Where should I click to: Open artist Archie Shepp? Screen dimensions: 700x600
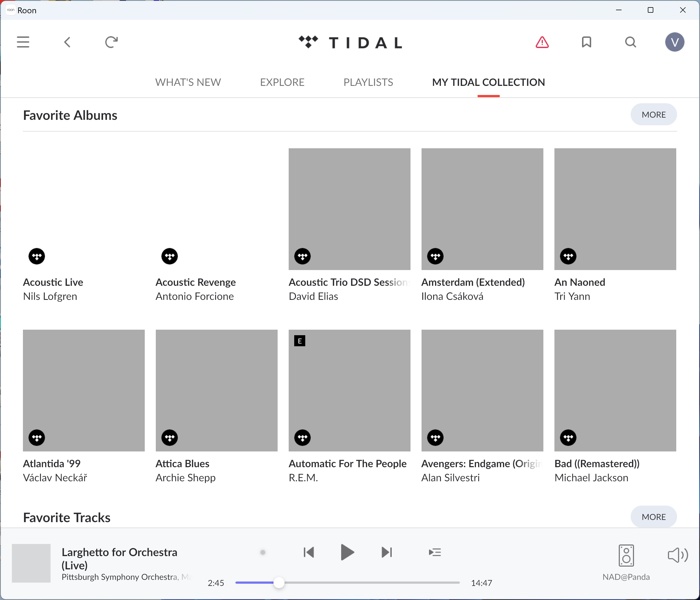tap(185, 478)
